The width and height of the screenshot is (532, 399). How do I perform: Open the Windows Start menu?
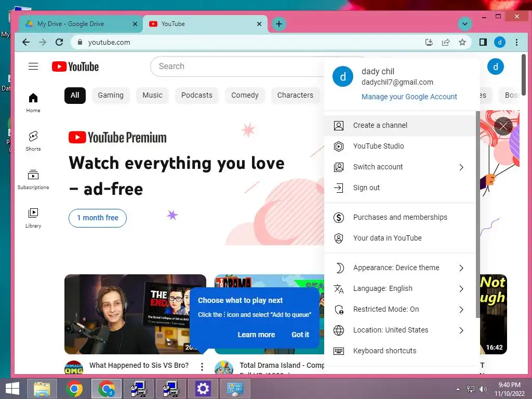click(12, 389)
